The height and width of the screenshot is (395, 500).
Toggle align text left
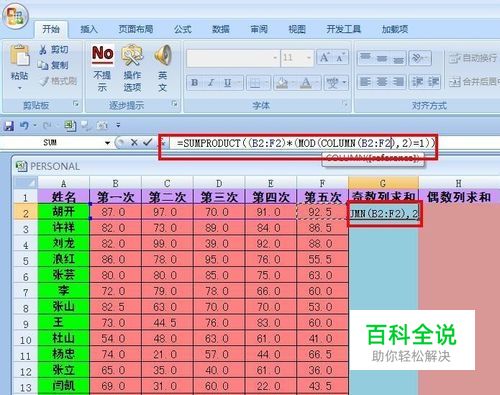[365, 82]
